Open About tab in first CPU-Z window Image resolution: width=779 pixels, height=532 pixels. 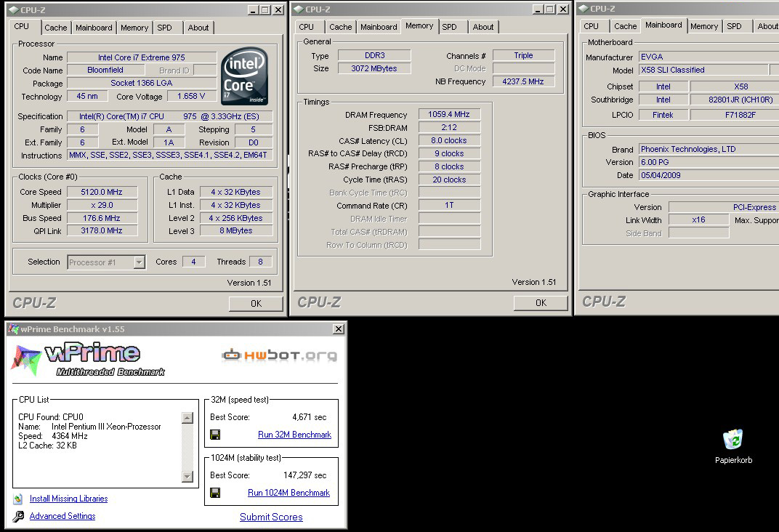pyautogui.click(x=198, y=28)
